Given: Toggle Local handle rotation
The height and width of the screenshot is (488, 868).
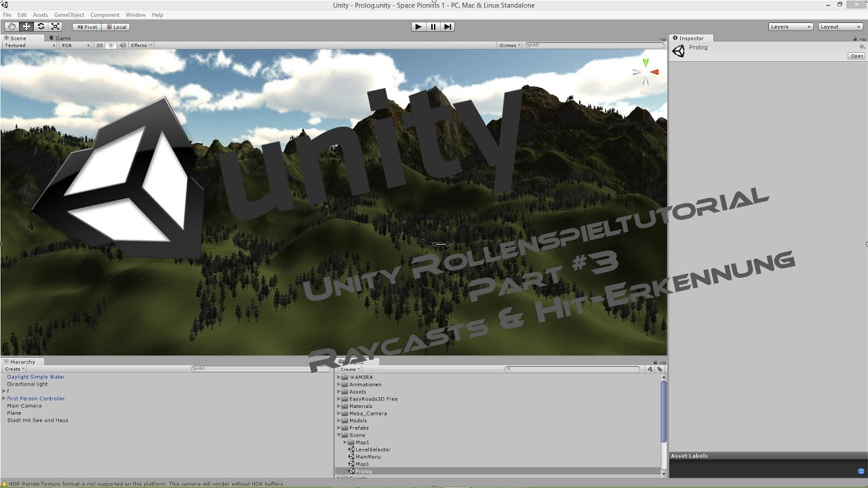Looking at the screenshot, I should tap(115, 27).
